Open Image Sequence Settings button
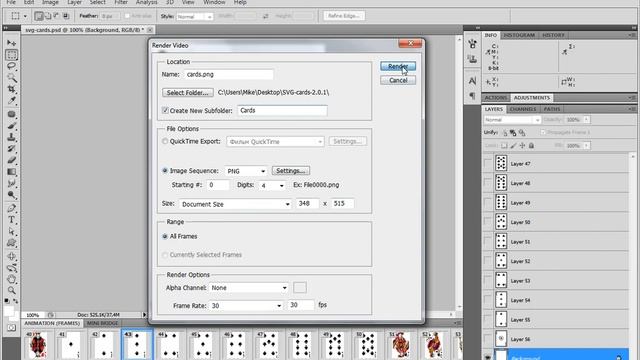 coord(291,171)
